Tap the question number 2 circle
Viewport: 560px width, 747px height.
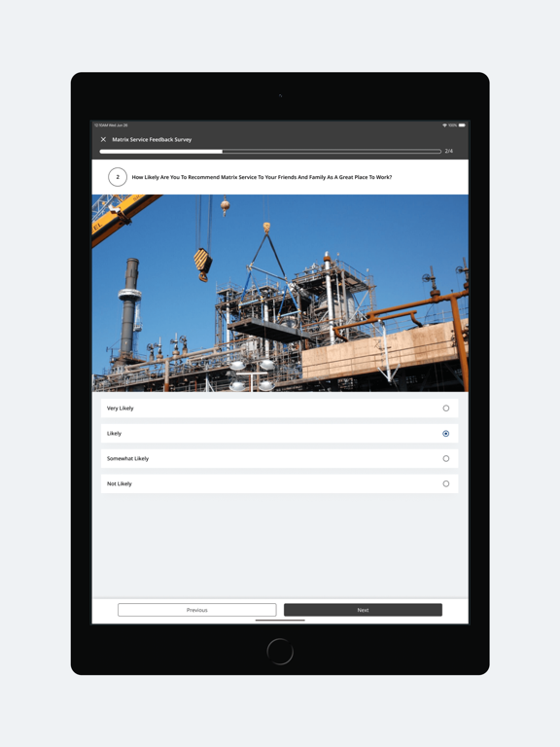pyautogui.click(x=118, y=177)
